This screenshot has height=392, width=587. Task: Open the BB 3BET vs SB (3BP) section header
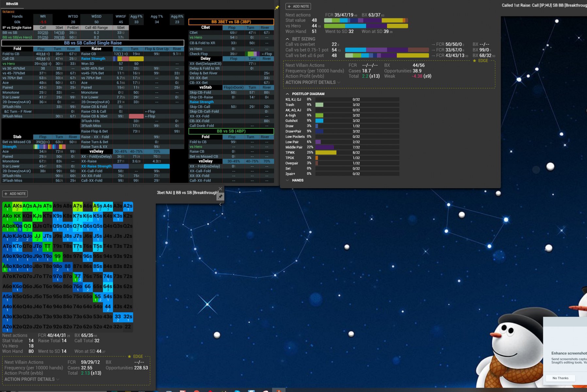(x=231, y=22)
